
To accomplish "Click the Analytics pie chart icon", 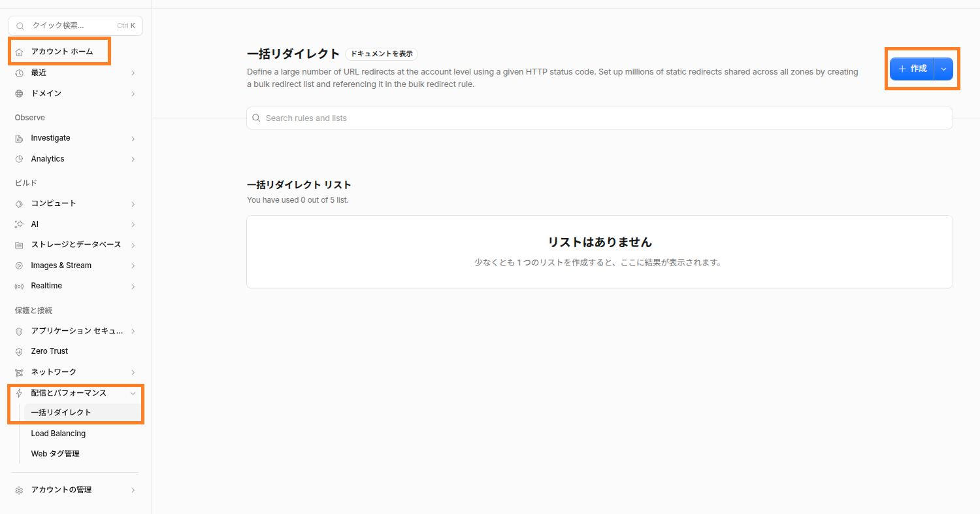I will tap(19, 159).
